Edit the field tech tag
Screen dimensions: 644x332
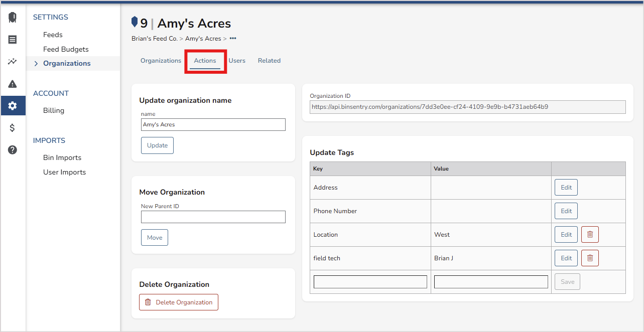(x=566, y=258)
